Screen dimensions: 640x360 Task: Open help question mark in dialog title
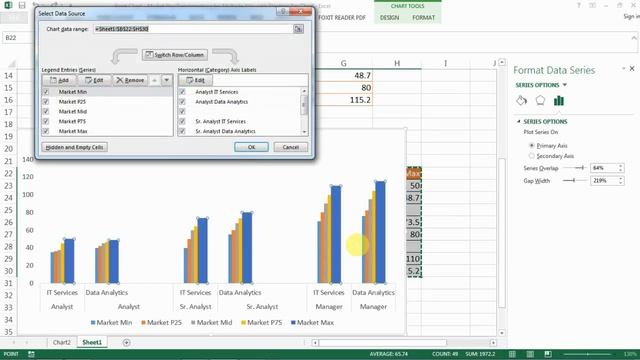pyautogui.click(x=282, y=11)
